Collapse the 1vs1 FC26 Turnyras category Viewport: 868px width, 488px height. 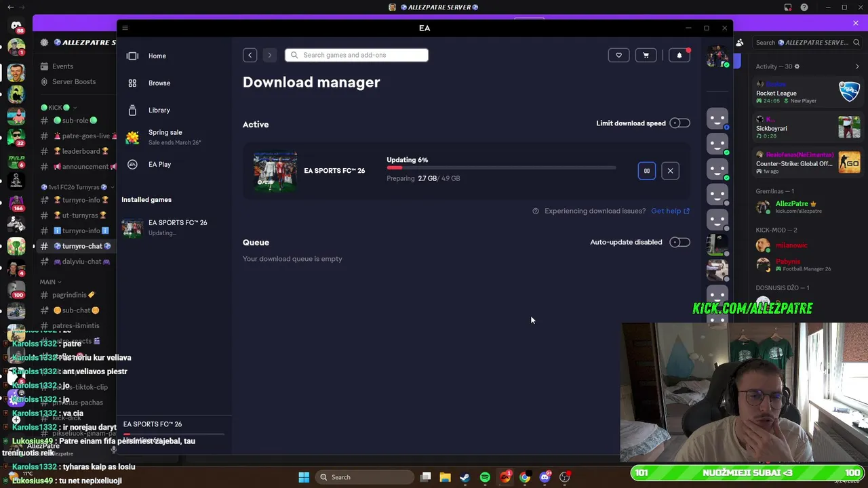(78, 187)
